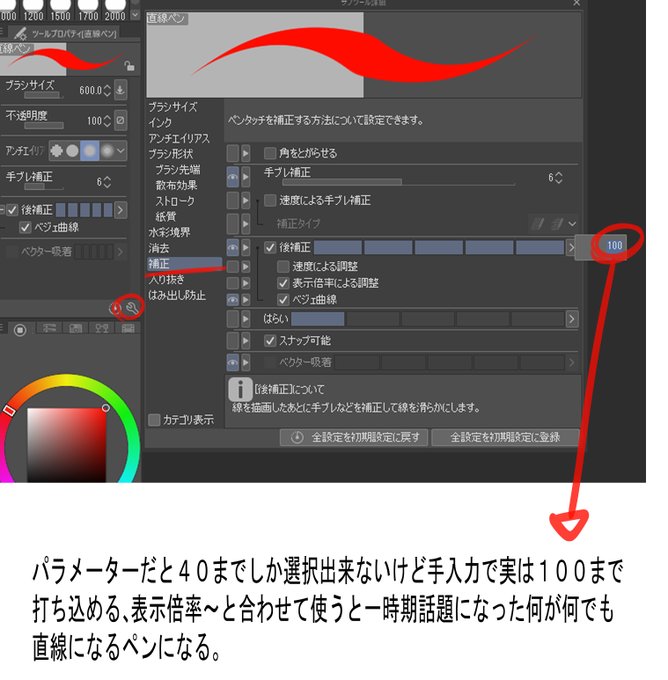668x680 pixels.
Task: Uncheck ベジェ曲線 in the tool property panel
Action: 25,227
